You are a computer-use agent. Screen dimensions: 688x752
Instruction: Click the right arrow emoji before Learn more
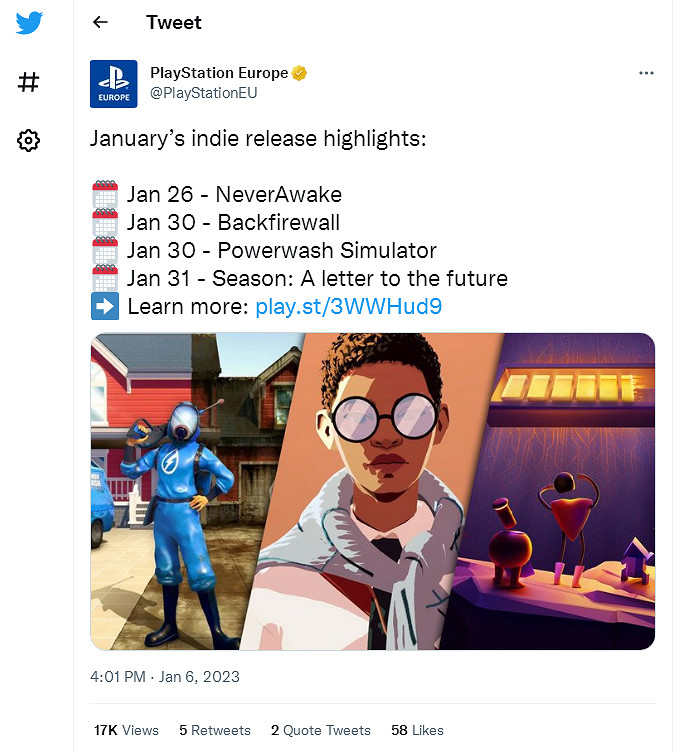pyautogui.click(x=105, y=307)
